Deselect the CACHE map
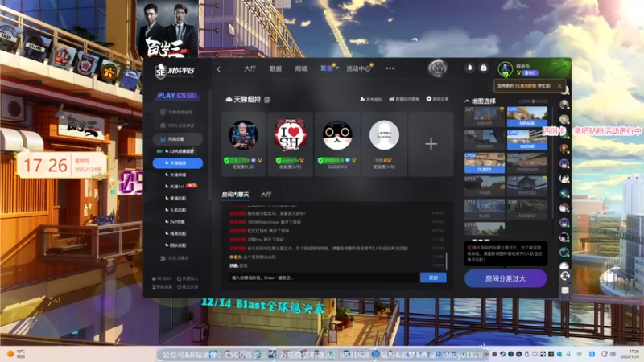The width and height of the screenshot is (644, 362). tap(527, 139)
